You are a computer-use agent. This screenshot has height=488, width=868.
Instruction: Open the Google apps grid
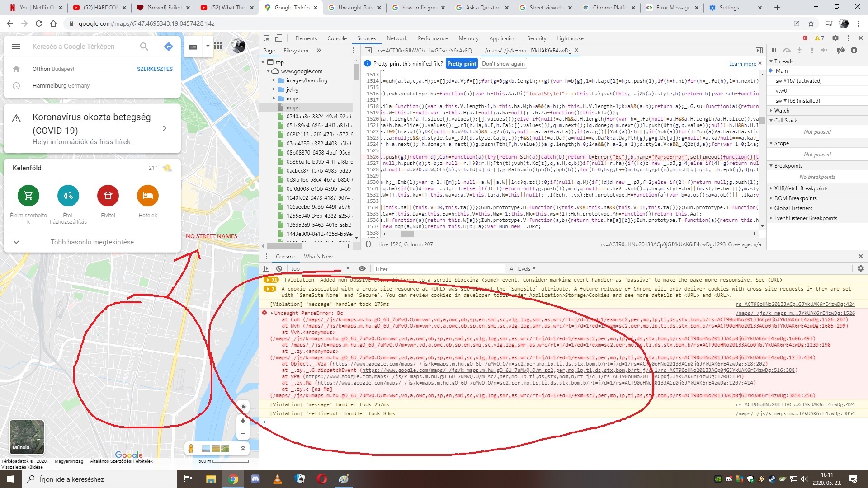[218, 46]
